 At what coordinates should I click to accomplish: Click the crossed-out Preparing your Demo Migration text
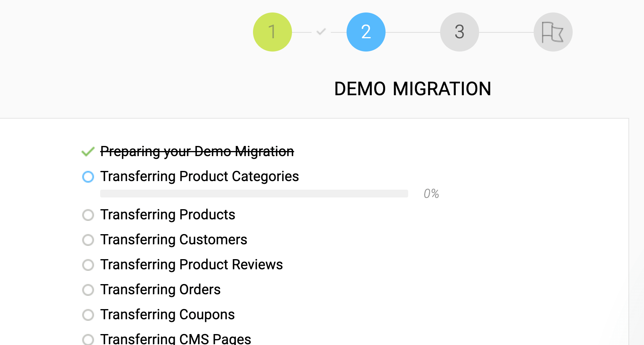coord(197,151)
